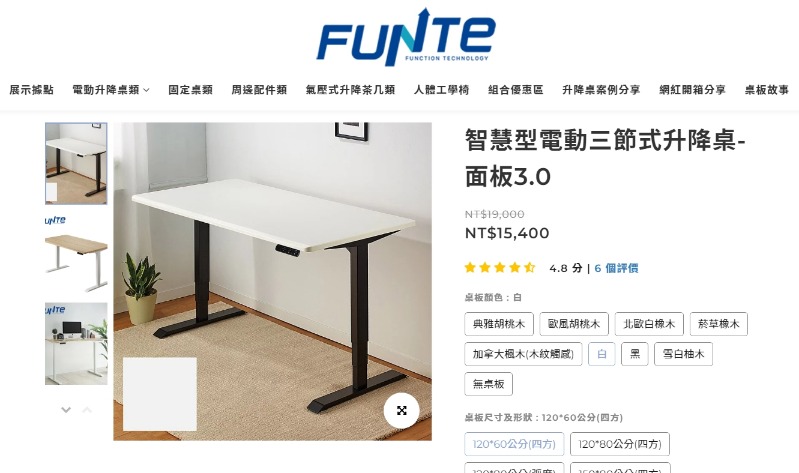The image size is (799, 473).
Task: Go to 組合優惠區 page
Action: (x=516, y=90)
